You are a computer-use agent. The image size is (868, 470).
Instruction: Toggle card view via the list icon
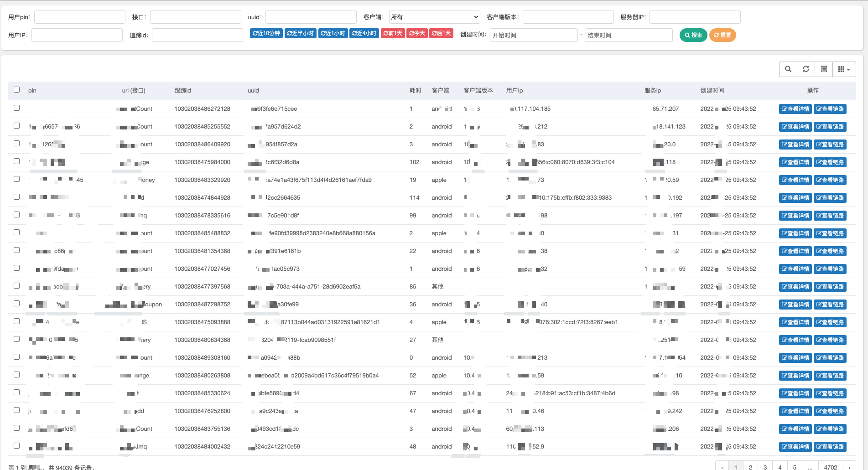point(824,69)
